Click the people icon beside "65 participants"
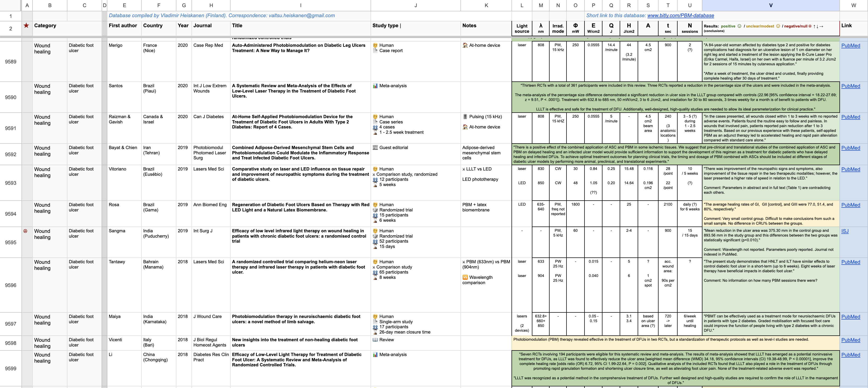 [375, 272]
